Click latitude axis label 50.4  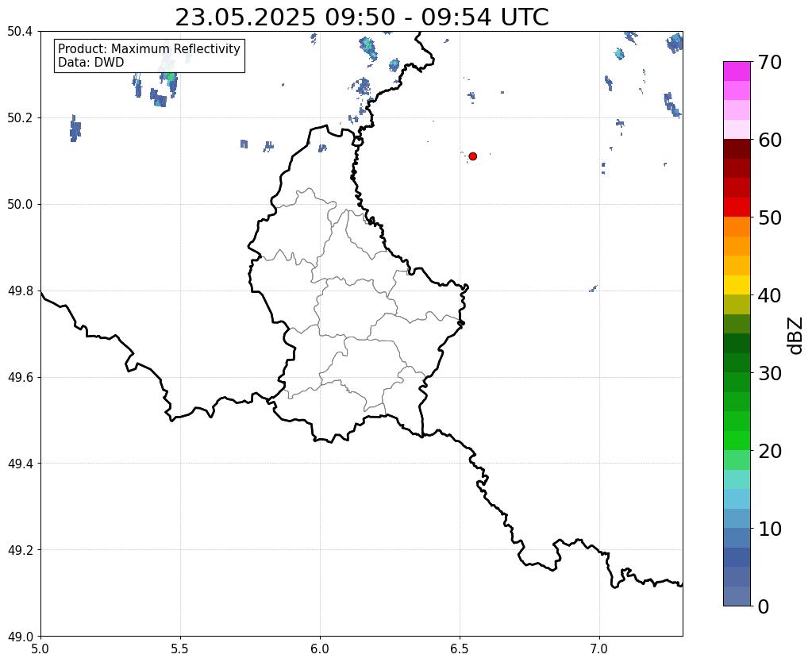[20, 32]
